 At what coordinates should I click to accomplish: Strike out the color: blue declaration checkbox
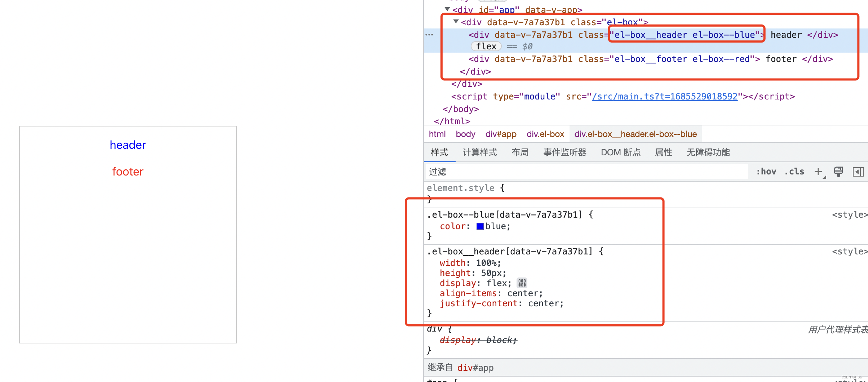[434, 226]
